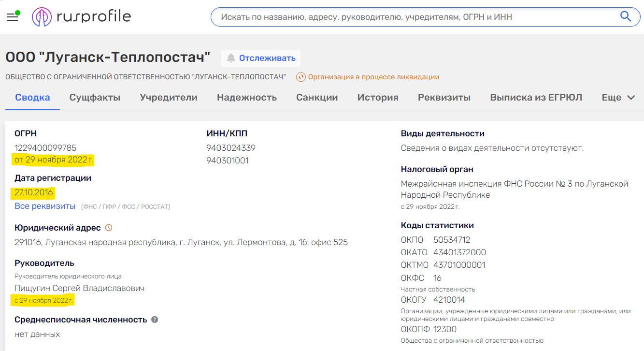
Task: Open the Сущфакты tab
Action: click(95, 97)
